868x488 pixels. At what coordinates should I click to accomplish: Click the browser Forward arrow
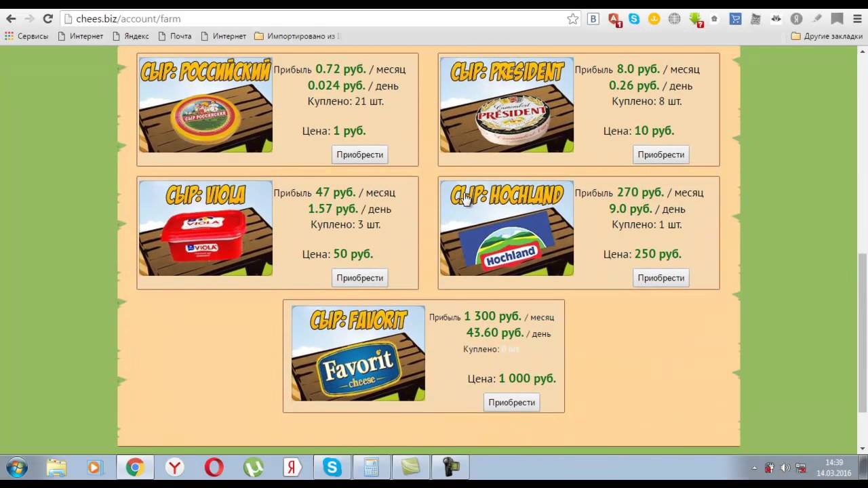tap(29, 19)
